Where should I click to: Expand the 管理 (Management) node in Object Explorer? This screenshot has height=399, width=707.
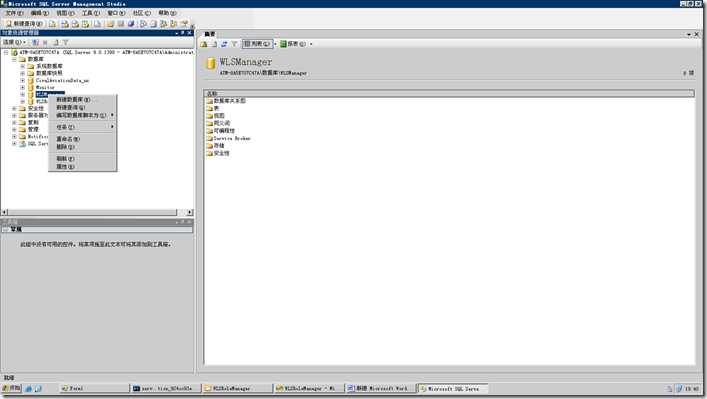14,129
